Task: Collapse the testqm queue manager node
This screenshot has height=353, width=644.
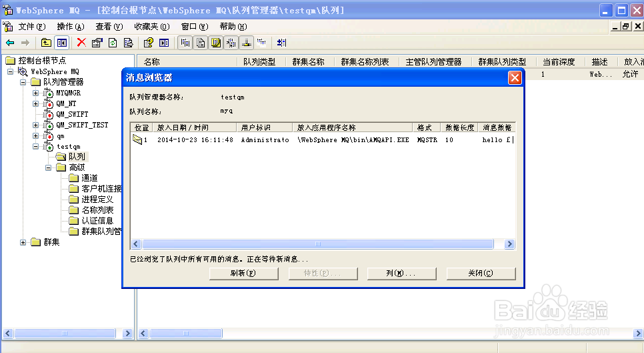Action: tap(36, 146)
